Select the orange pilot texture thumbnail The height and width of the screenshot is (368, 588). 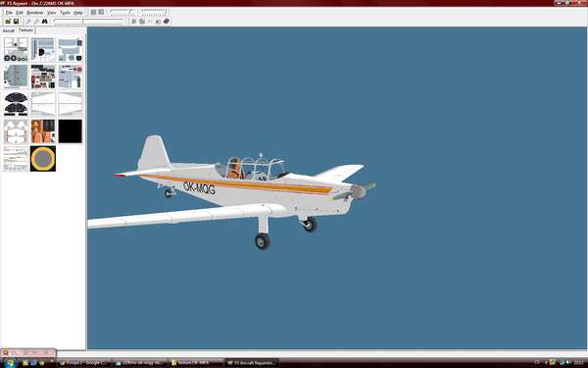43,131
